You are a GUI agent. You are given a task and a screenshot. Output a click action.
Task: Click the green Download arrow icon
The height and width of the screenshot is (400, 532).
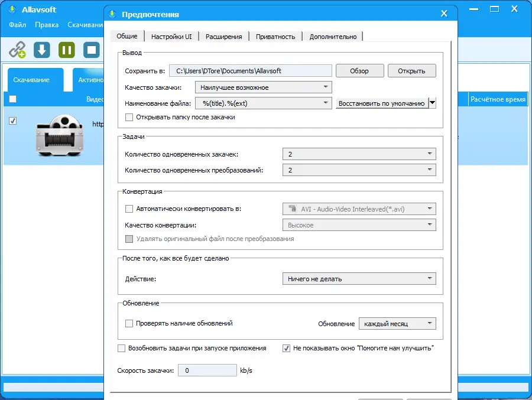click(x=41, y=50)
